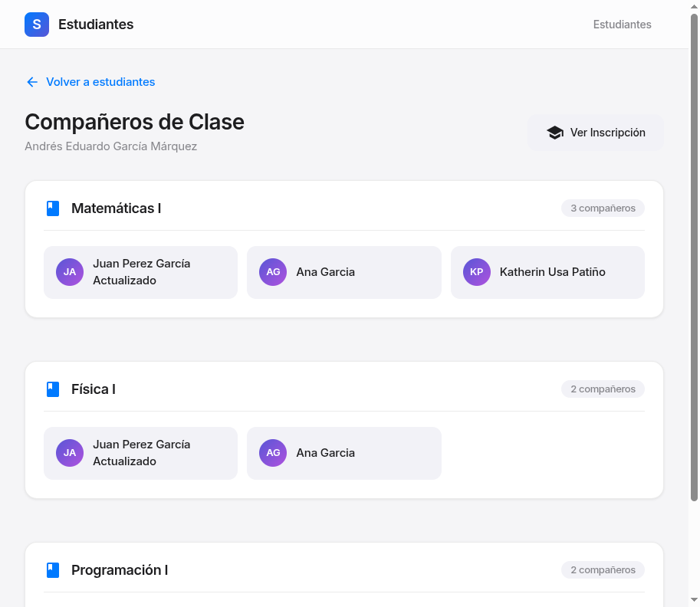700x607 pixels.
Task: Open Juan Perez García card in Matemáticas I
Action: 140,272
